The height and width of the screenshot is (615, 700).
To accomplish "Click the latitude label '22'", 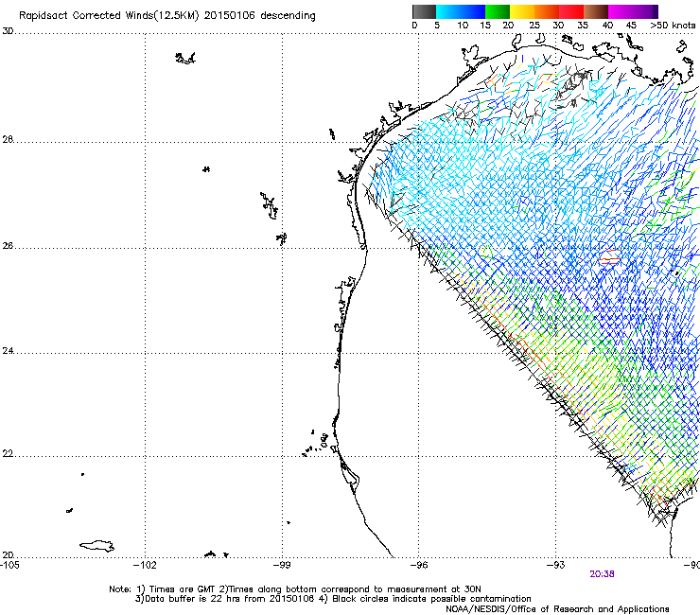I will point(8,453).
